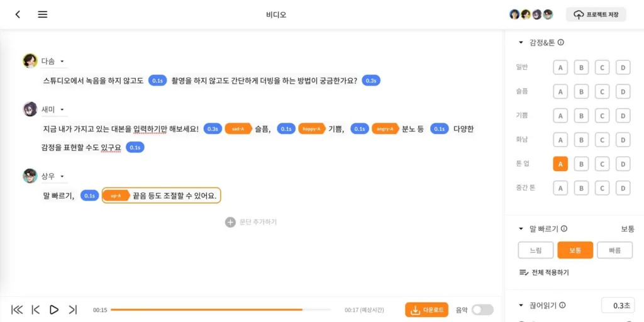Click the 프로젝트 저장 button
Viewport: 644px width, 322px height.
tap(596, 14)
